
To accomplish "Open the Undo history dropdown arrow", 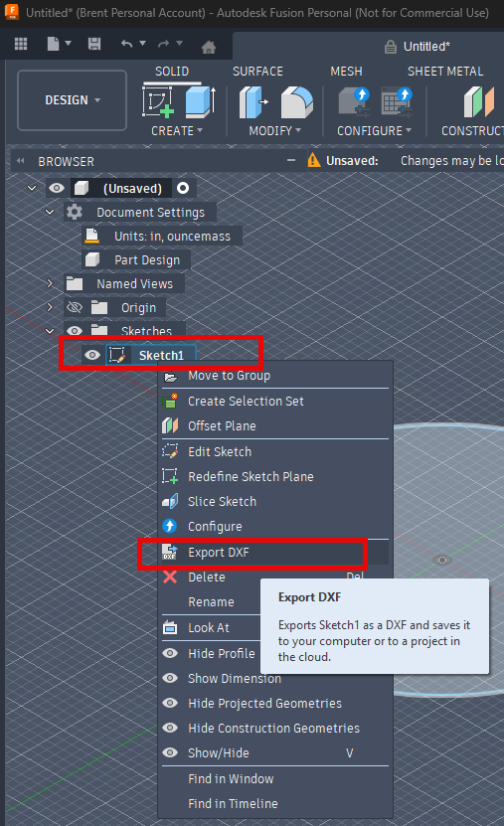I will (142, 44).
